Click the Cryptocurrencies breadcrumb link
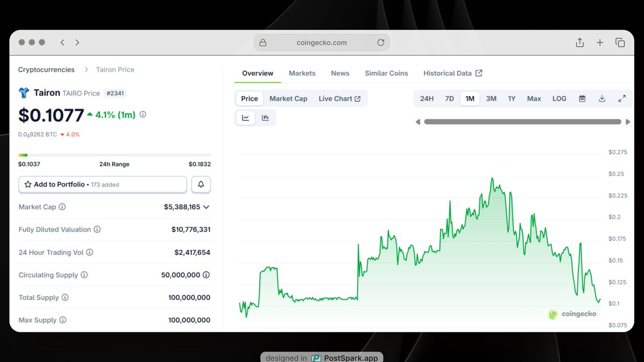644x362 pixels. (x=46, y=70)
